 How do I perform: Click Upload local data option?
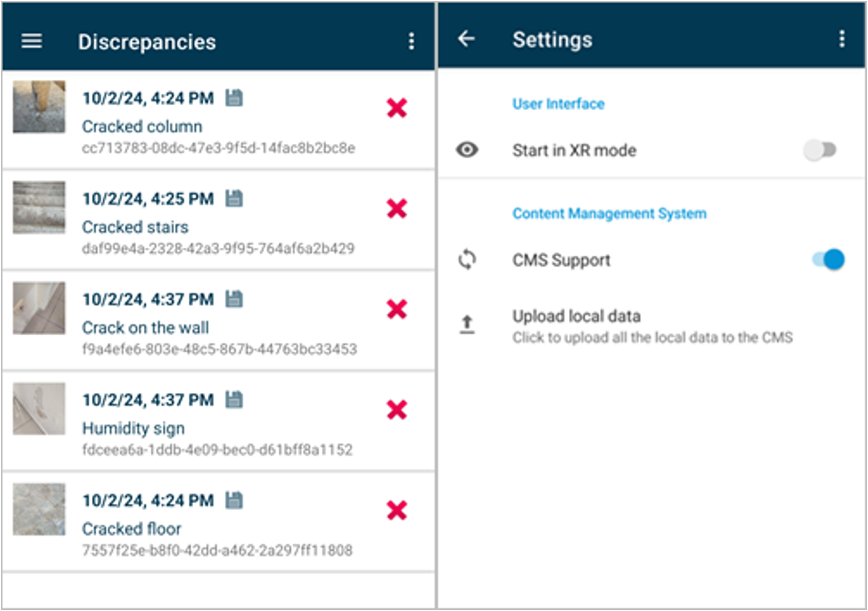tap(576, 317)
